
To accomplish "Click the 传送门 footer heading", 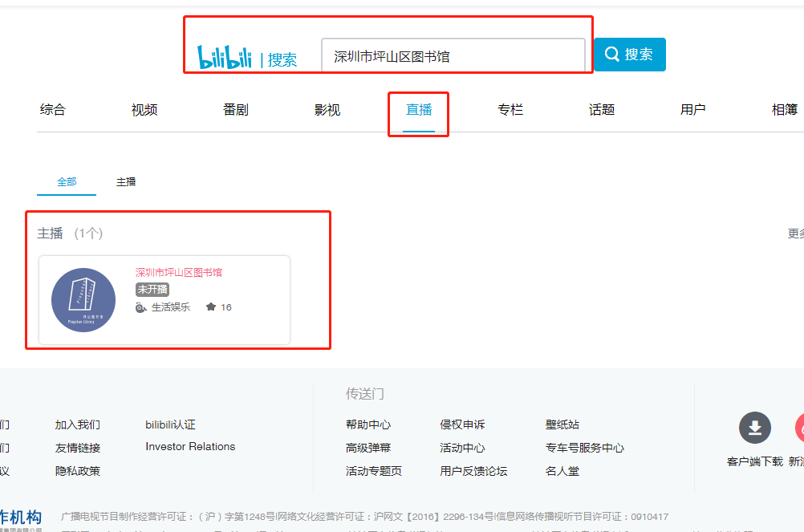I will pos(364,394).
